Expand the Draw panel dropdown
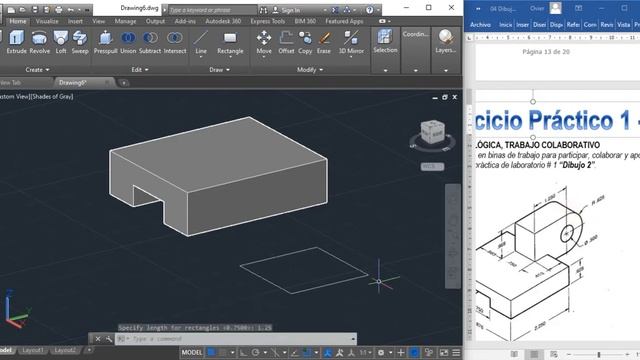The width and height of the screenshot is (640, 360). 220,70
